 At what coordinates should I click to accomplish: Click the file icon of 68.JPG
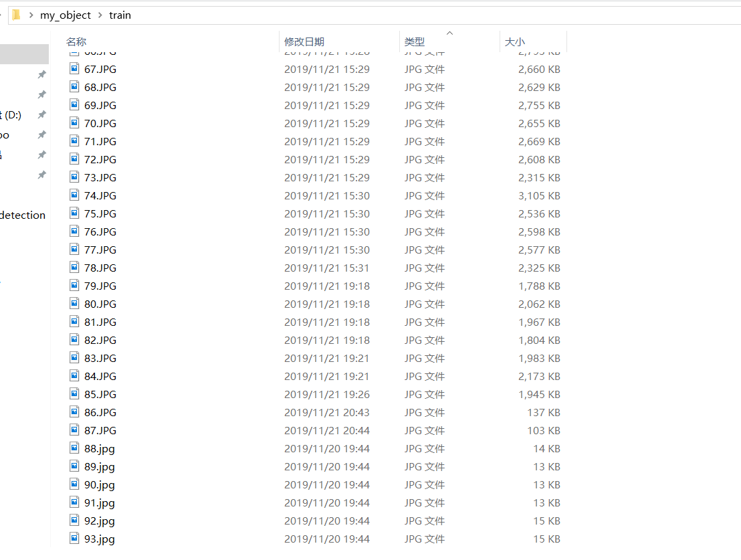tap(74, 87)
